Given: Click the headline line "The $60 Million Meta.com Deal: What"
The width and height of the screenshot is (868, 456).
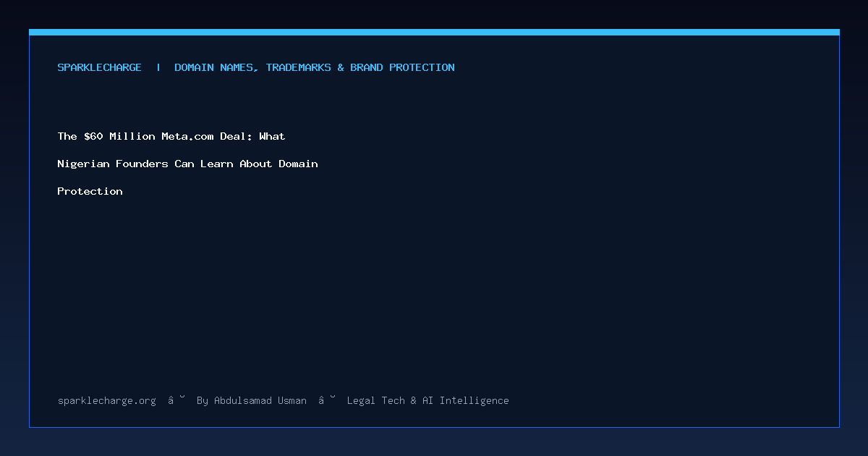Looking at the screenshot, I should (x=171, y=136).
